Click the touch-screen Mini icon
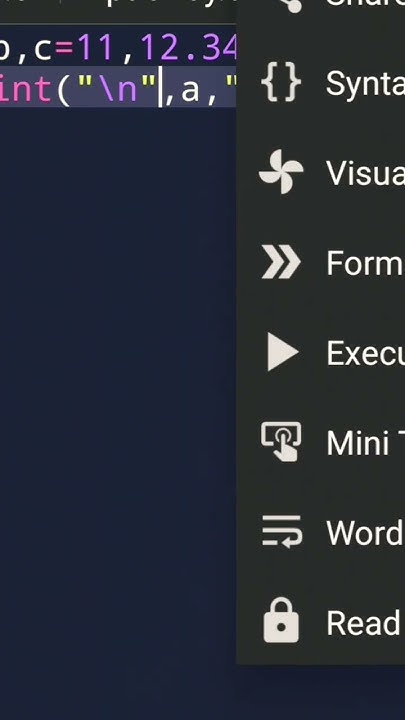 [281, 441]
